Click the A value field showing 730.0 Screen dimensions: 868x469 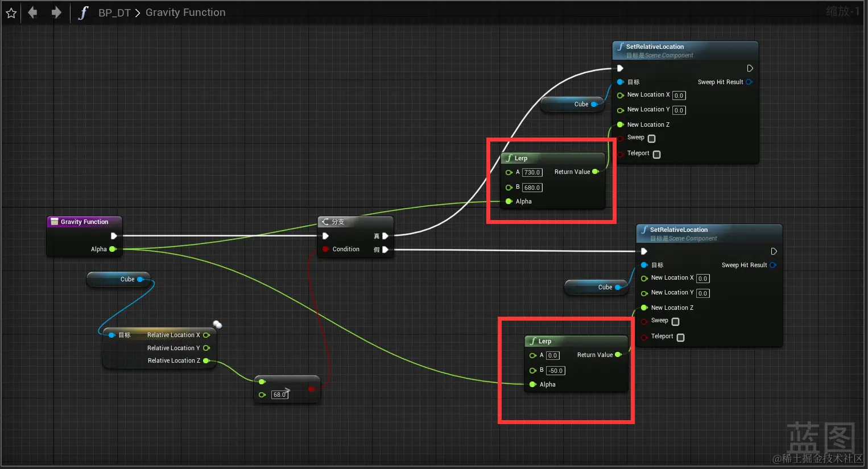point(532,172)
